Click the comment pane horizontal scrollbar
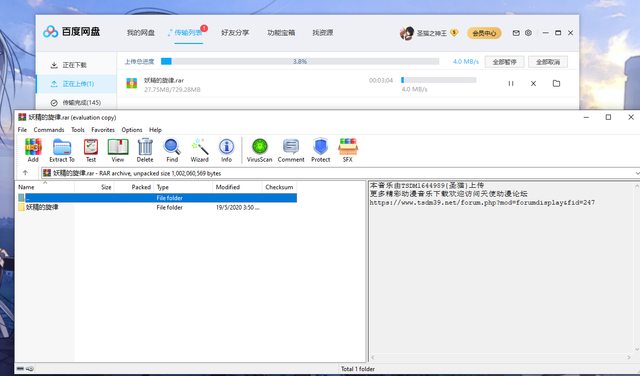640x376 pixels. pos(500,357)
